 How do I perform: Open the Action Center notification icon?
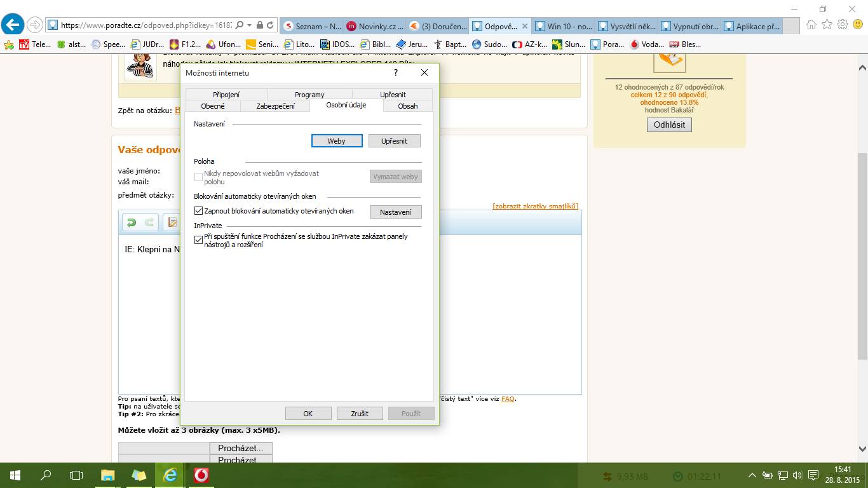point(813,475)
